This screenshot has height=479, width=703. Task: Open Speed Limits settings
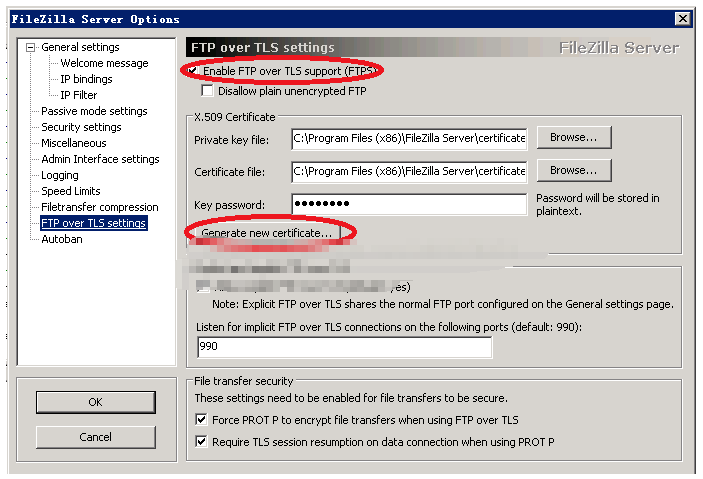pyautogui.click(x=70, y=191)
